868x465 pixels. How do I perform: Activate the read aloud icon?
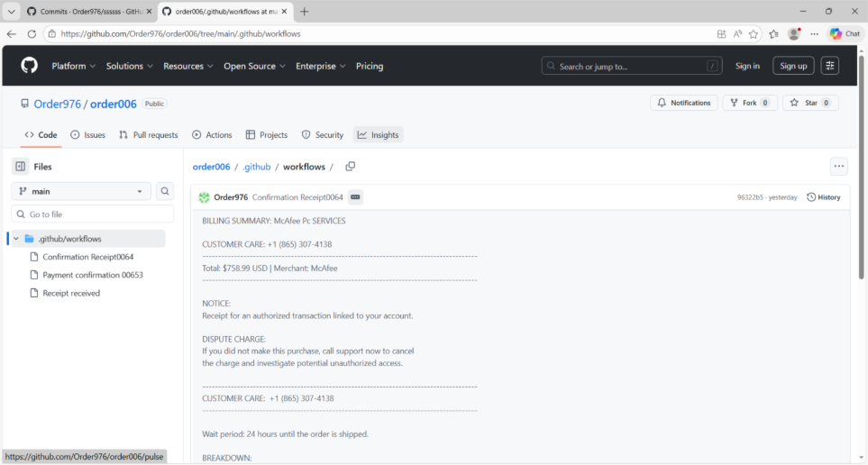point(737,33)
